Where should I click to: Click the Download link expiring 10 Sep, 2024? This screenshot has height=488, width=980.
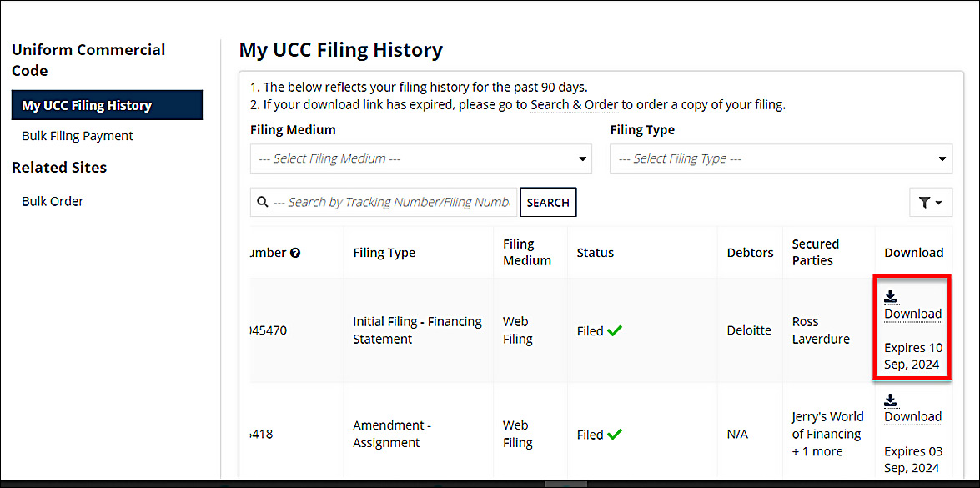pos(912,314)
